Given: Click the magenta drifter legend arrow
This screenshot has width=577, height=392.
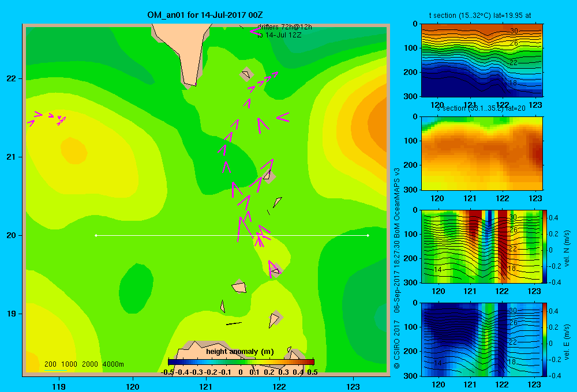Looking at the screenshot, I should click(x=254, y=31).
